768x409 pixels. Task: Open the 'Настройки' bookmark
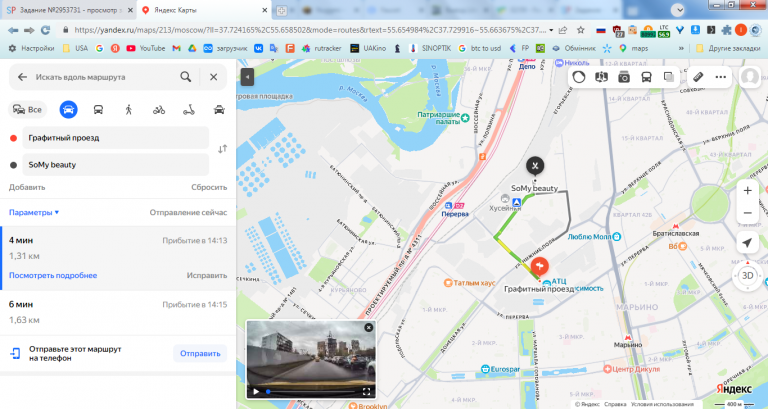pyautogui.click(x=31, y=48)
